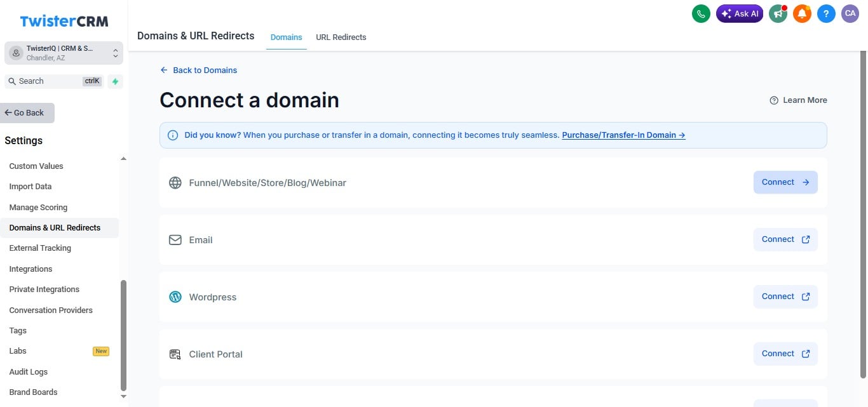Click the green lightning bolt quick actions icon
Screen dimensions: 868x407
pos(115,81)
